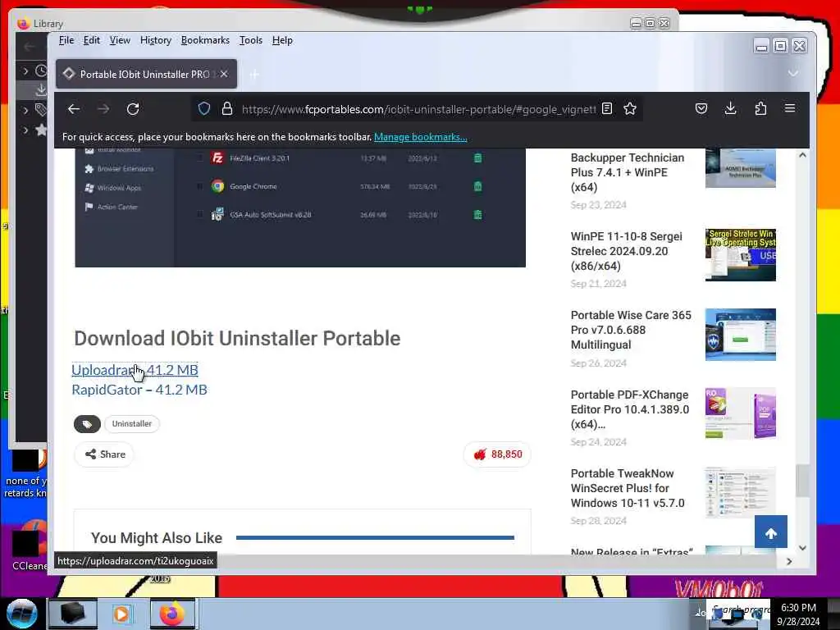Screen dimensions: 840x630
Task: Click the URL address bar field
Action: tap(418, 109)
